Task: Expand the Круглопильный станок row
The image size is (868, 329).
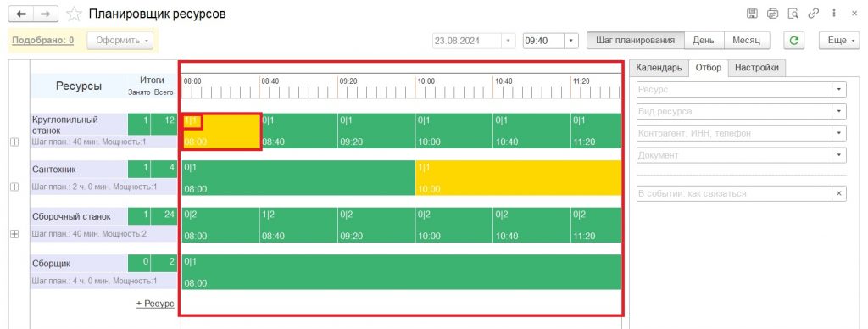Action: coord(14,142)
